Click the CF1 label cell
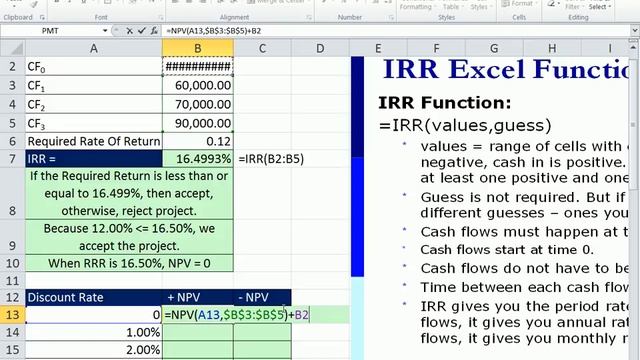The image size is (640, 360). coord(94,85)
